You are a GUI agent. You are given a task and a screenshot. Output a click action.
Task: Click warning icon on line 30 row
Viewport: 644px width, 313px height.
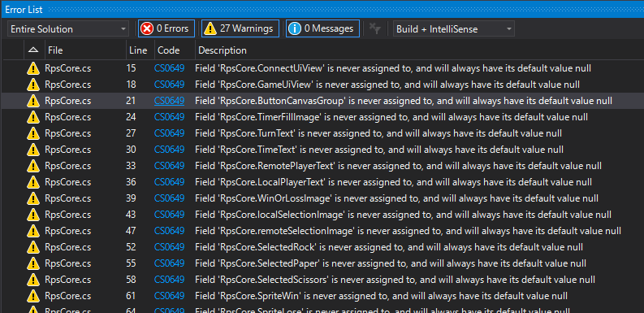pyautogui.click(x=33, y=150)
